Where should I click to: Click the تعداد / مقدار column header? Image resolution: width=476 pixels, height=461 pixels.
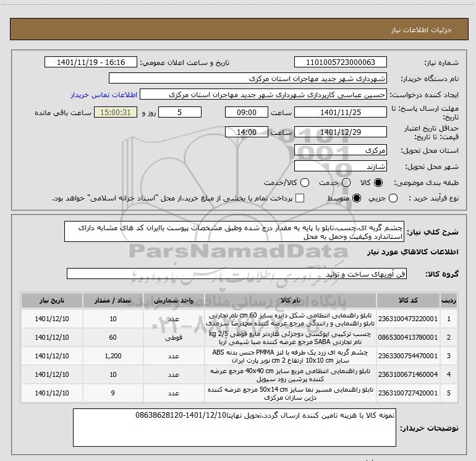[x=113, y=301]
